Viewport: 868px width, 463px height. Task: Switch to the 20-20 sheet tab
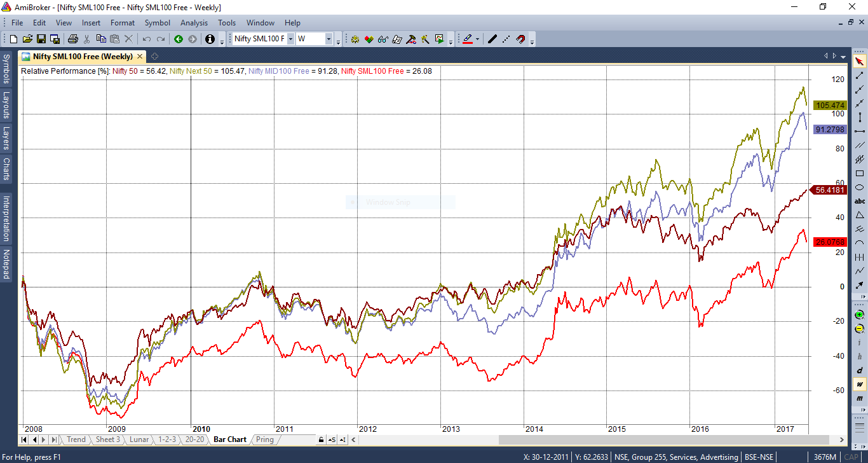(x=196, y=439)
